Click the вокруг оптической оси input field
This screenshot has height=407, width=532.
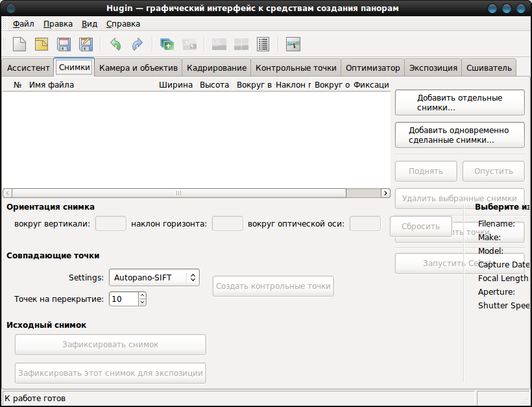[365, 224]
